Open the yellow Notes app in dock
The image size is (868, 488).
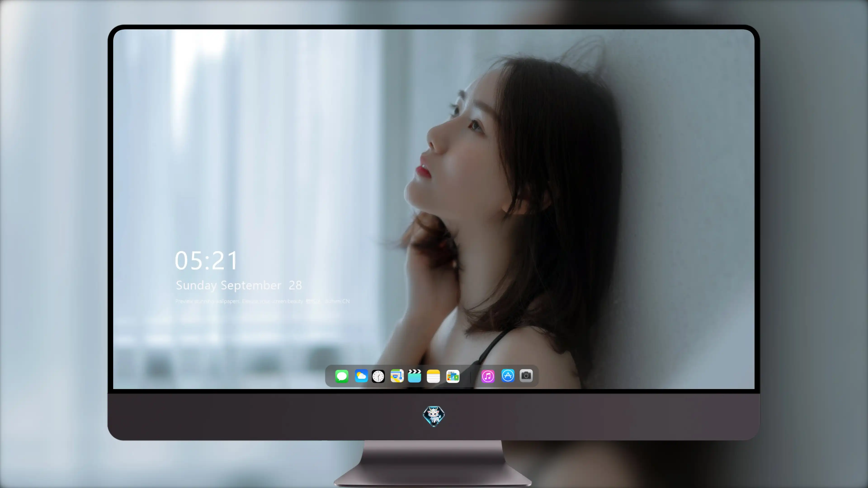pyautogui.click(x=433, y=376)
